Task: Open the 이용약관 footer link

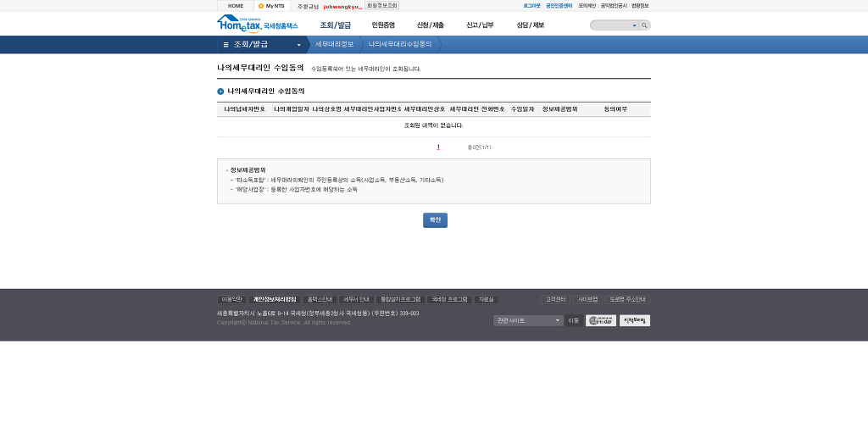Action: click(232, 300)
